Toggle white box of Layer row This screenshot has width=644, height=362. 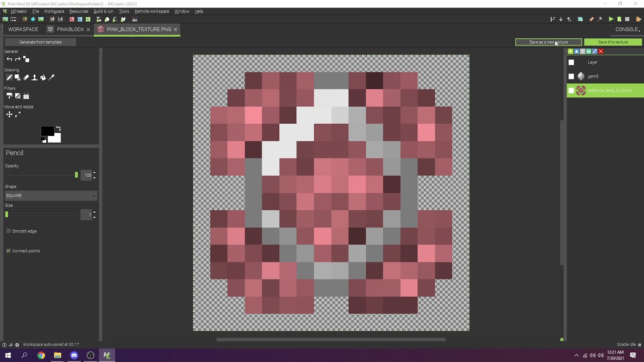tap(571, 62)
